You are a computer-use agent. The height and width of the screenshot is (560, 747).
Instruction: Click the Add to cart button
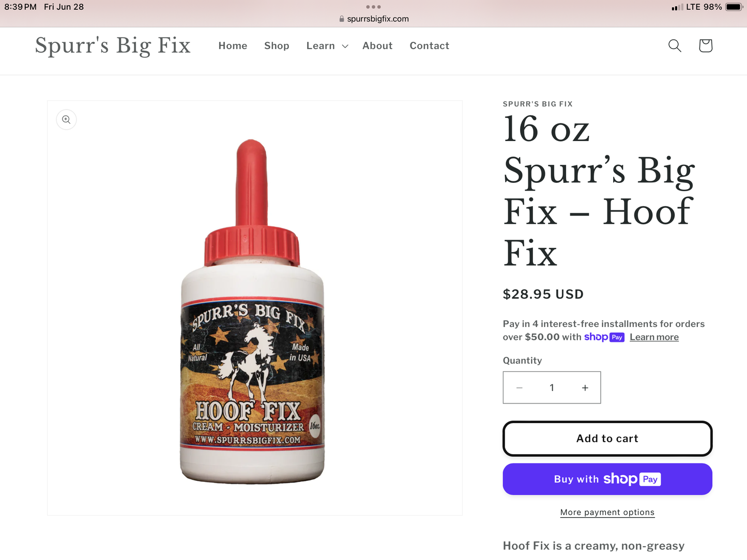(607, 439)
